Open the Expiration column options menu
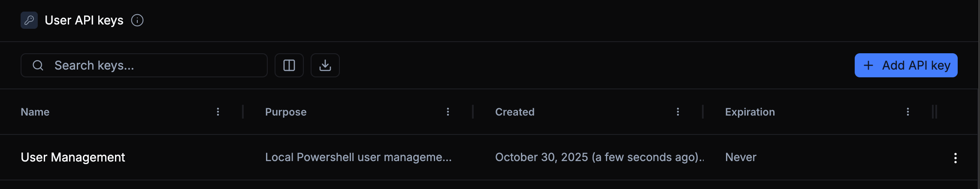This screenshot has width=980, height=189. pos(908,112)
